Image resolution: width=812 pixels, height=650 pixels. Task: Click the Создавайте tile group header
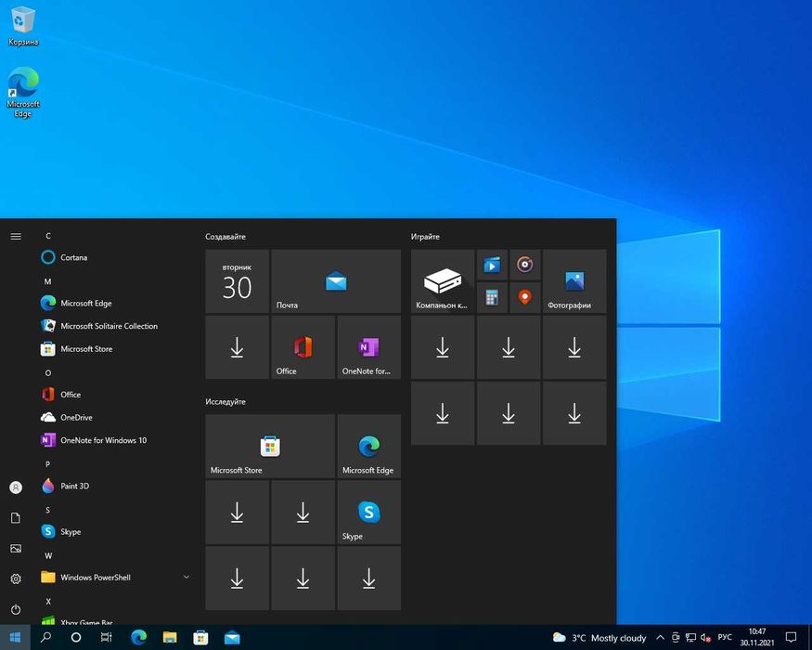226,237
